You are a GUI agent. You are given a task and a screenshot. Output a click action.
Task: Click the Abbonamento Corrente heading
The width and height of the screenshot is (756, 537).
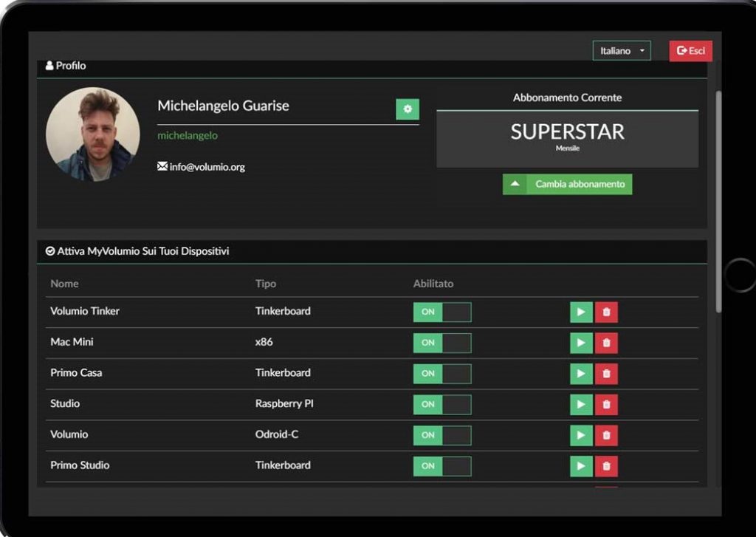pos(567,98)
